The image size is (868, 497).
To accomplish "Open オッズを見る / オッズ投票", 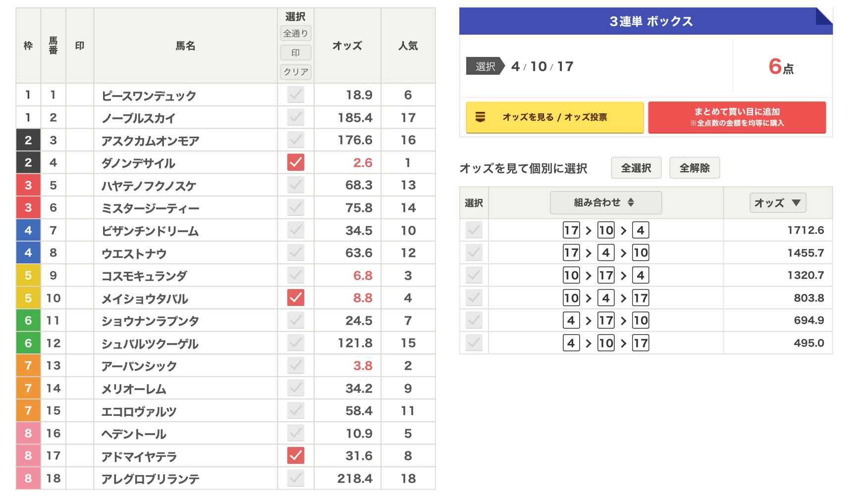I will coord(554,117).
